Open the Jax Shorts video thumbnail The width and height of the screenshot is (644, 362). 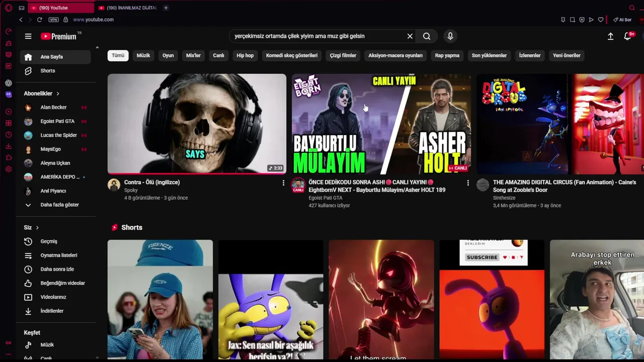pos(271,300)
